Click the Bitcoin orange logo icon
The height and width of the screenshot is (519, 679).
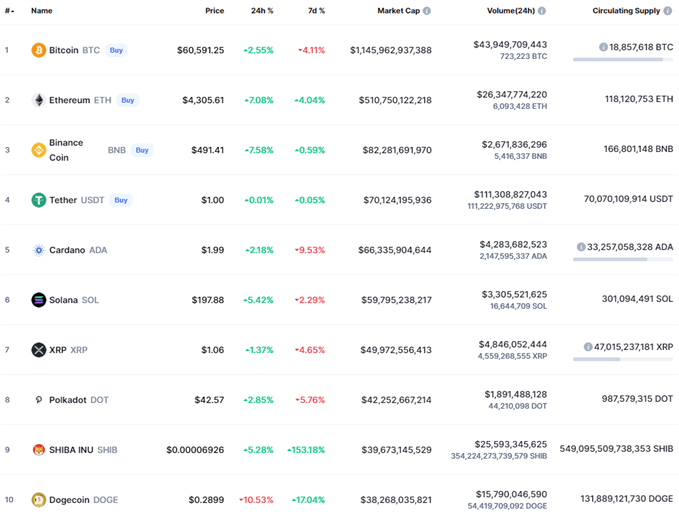39,50
